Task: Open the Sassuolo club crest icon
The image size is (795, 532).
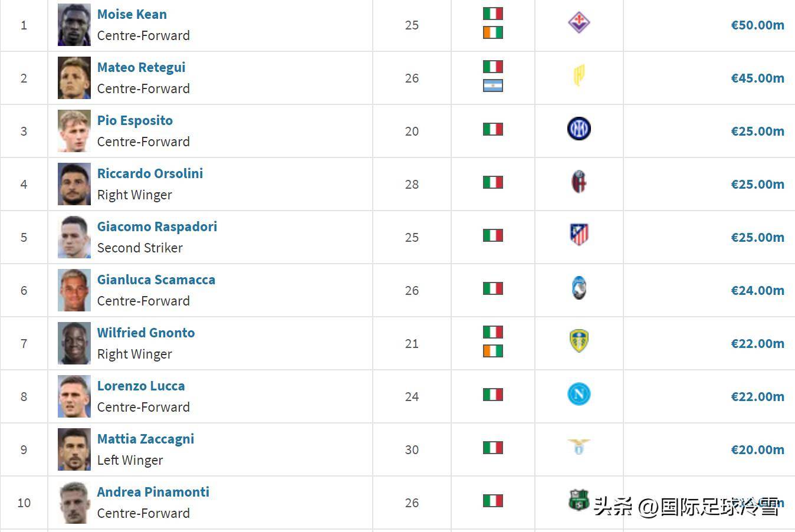Action: click(x=579, y=500)
